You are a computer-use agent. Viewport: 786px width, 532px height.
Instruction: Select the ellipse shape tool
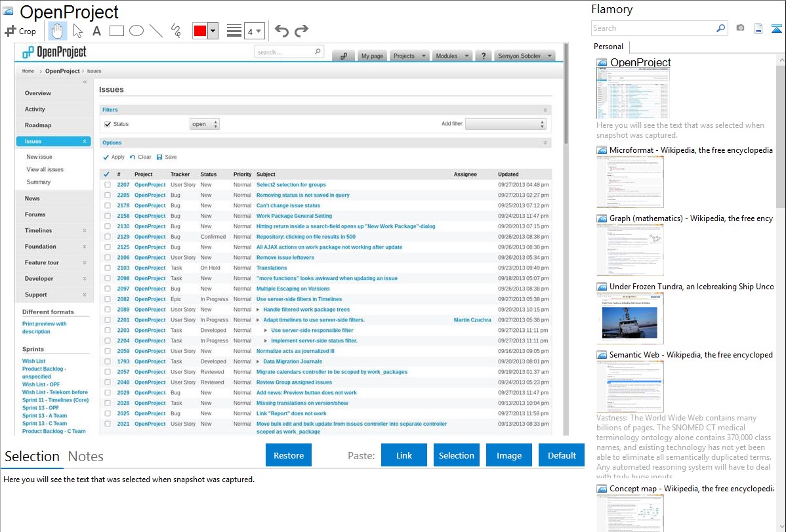[136, 31]
